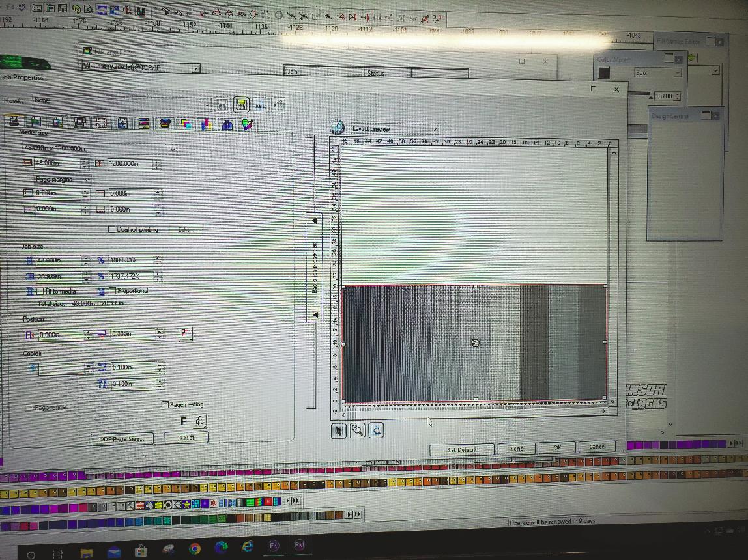Open Google Chrome from the taskbar
The width and height of the screenshot is (748, 560).
[x=195, y=548]
